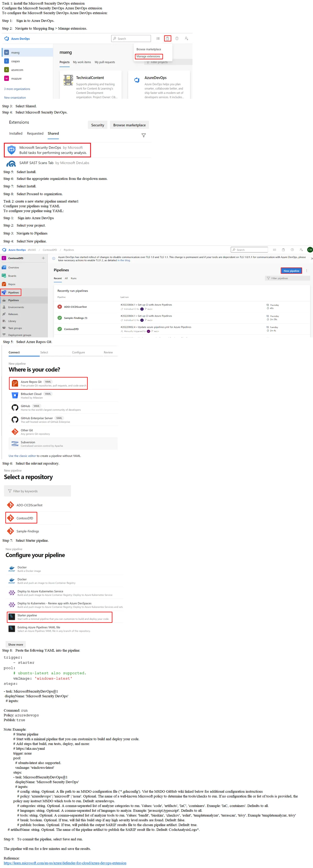Click the 'Filter by keywords' repository field
Screen dimensions: 313x868
click(x=37, y=491)
